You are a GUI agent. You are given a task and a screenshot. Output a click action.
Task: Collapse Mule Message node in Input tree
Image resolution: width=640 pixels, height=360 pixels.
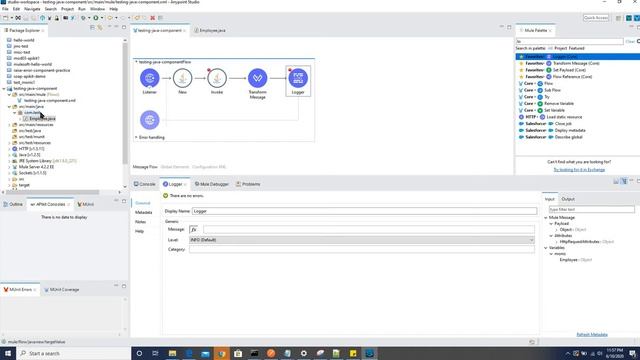(546, 218)
